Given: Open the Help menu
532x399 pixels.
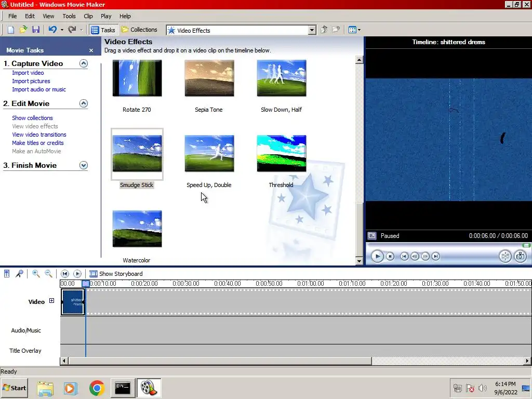Looking at the screenshot, I should (125, 16).
